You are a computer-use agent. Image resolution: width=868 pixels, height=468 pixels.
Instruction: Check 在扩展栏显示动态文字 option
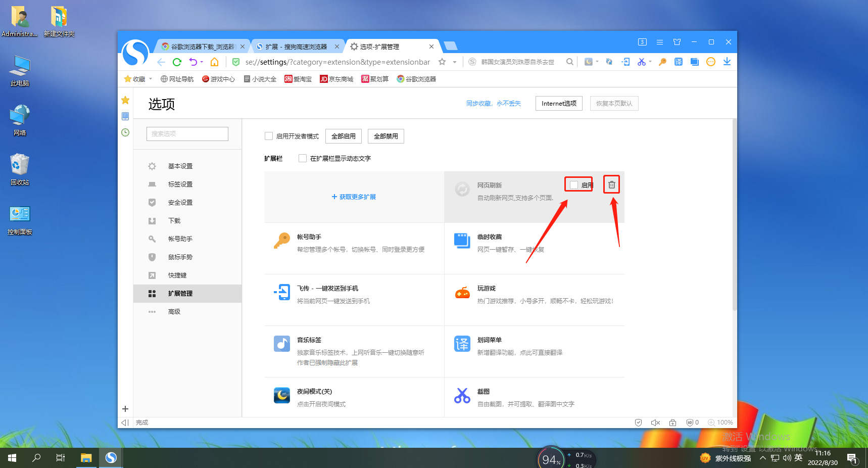(303, 158)
